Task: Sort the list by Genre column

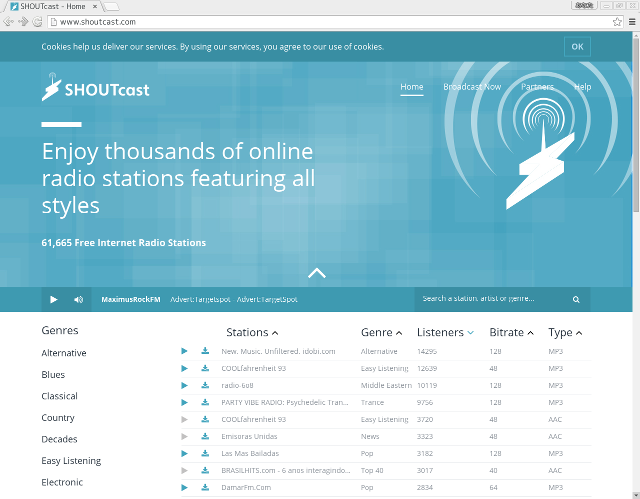Action: pos(381,333)
